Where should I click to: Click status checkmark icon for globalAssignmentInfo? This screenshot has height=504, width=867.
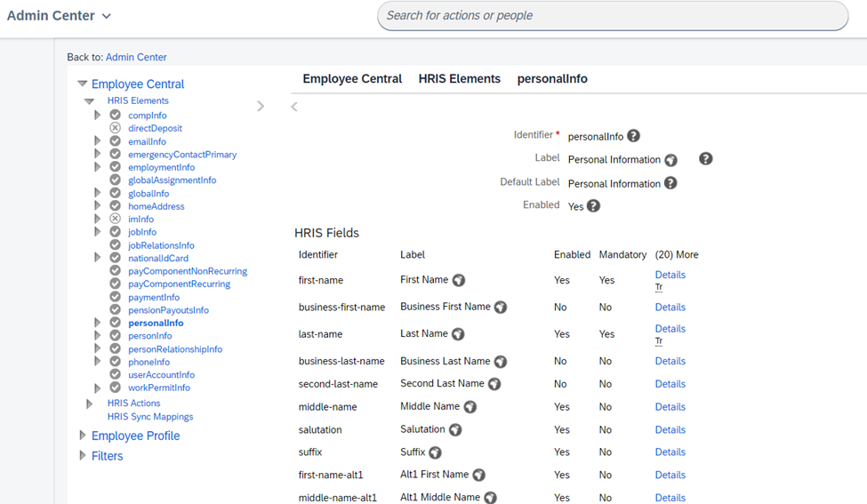pyautogui.click(x=115, y=180)
